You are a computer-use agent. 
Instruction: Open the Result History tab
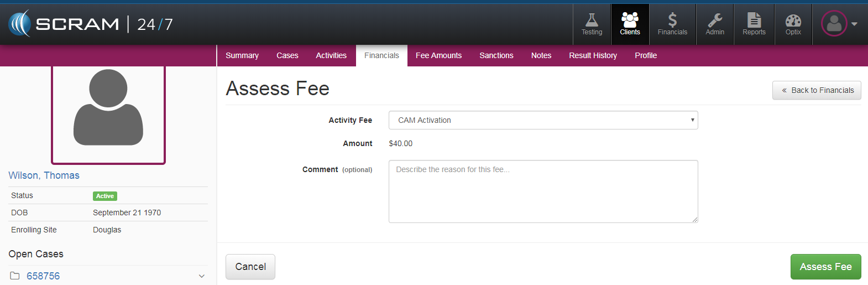(x=593, y=55)
